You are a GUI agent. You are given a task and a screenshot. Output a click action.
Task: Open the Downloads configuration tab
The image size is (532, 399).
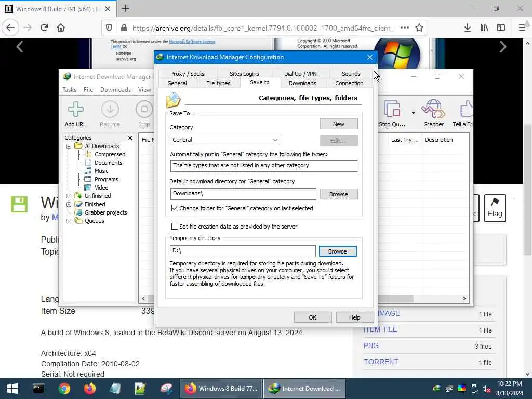point(302,83)
